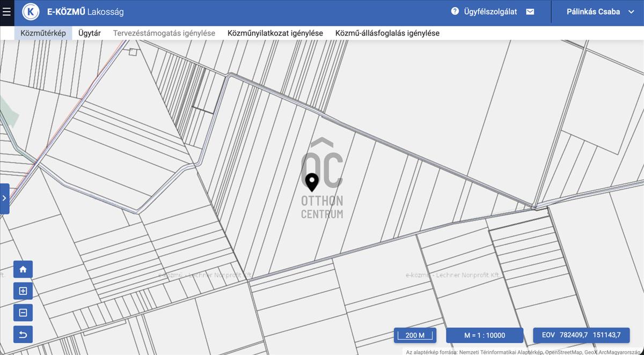Zoom out with the minus button

(23, 313)
